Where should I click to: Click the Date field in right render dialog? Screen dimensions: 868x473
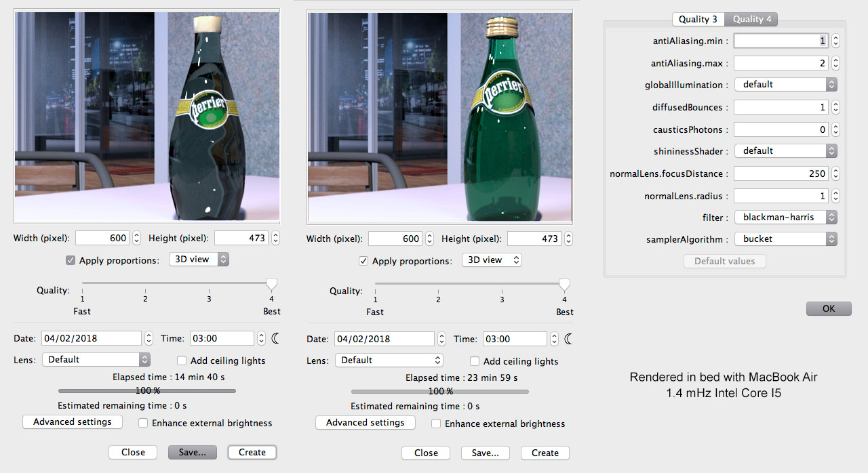point(384,339)
